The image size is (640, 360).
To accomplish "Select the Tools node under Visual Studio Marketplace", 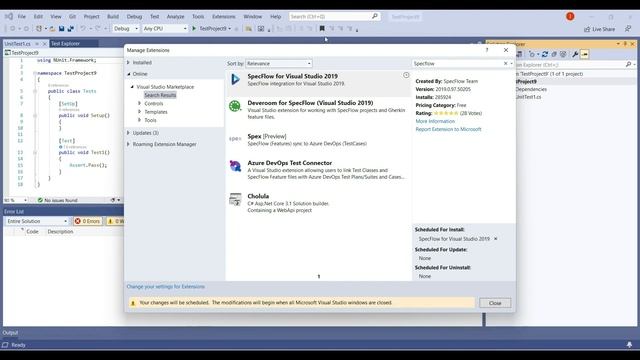I will pos(150,120).
